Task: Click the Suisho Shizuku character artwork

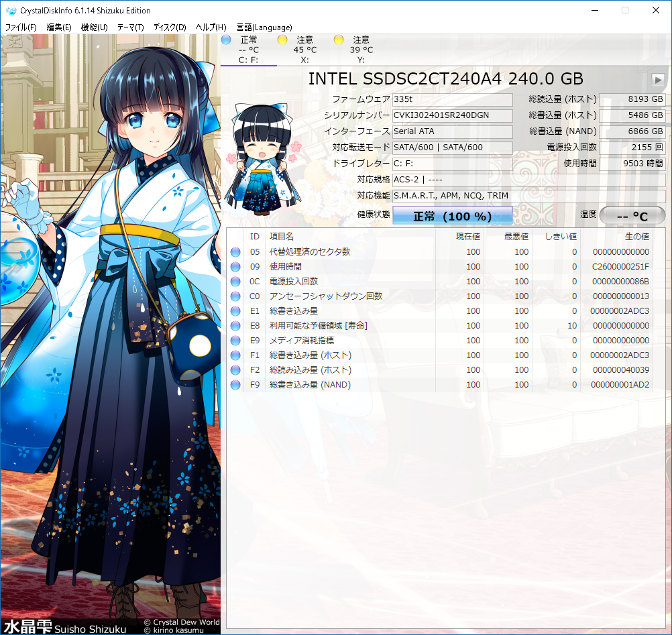Action: [x=111, y=334]
